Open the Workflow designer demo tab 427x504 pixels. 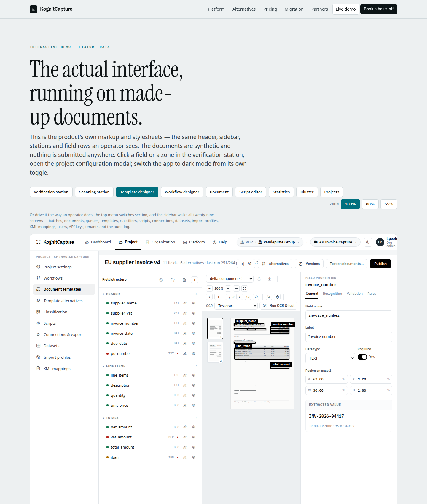click(x=182, y=192)
